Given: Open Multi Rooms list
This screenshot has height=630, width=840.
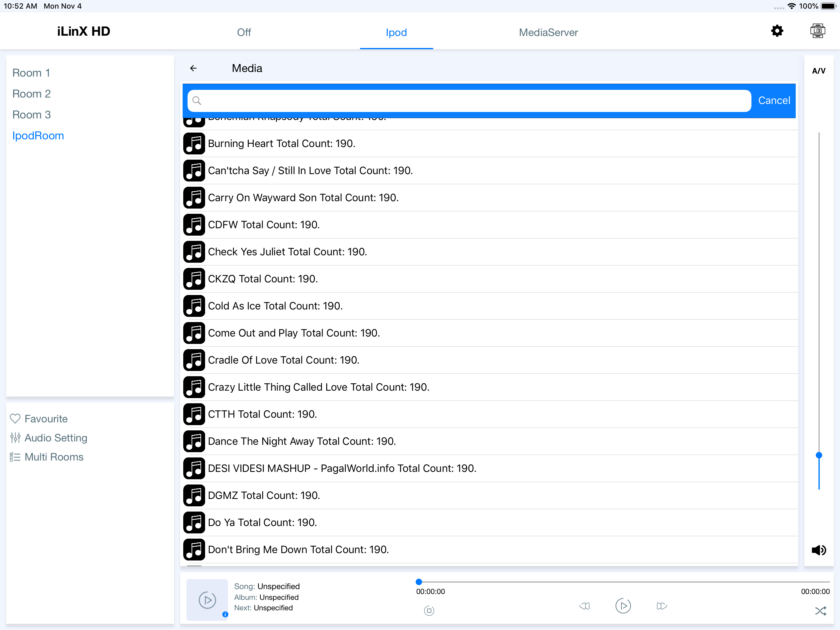Looking at the screenshot, I should click(x=47, y=457).
